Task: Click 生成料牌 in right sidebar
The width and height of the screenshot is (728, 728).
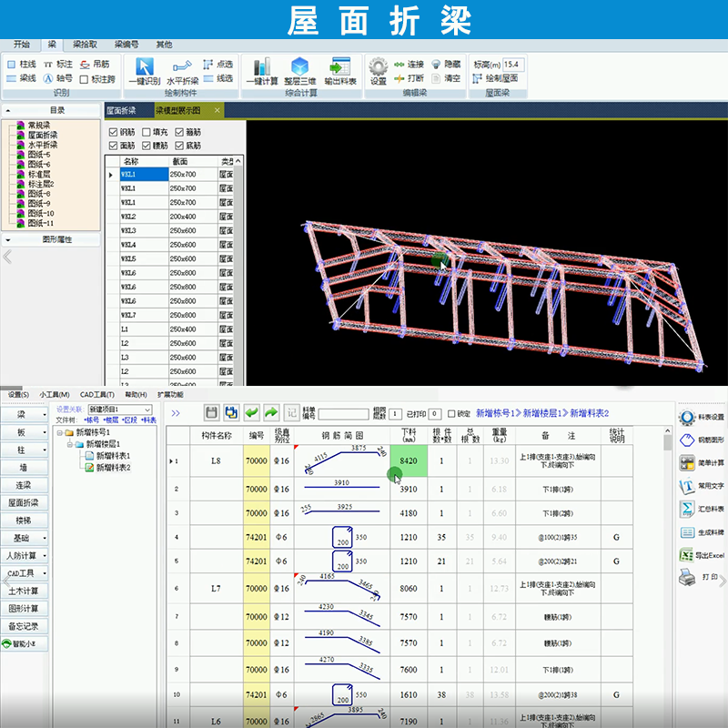Action: tap(701, 532)
